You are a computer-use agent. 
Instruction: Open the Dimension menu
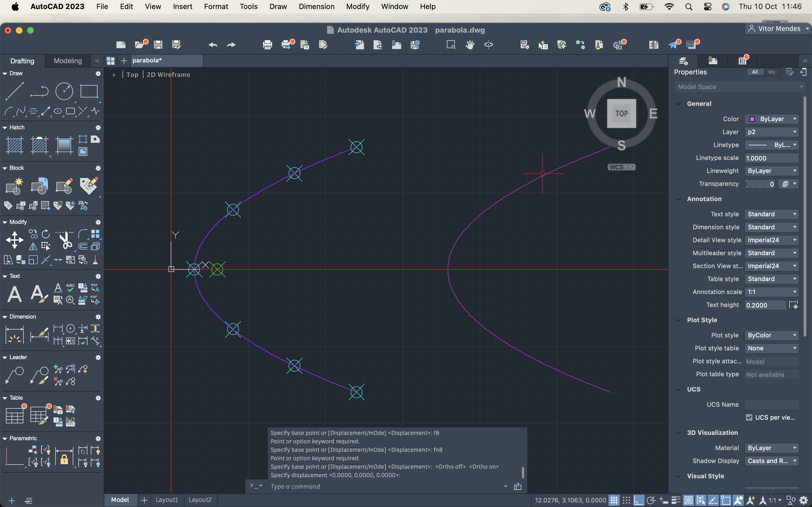[316, 6]
